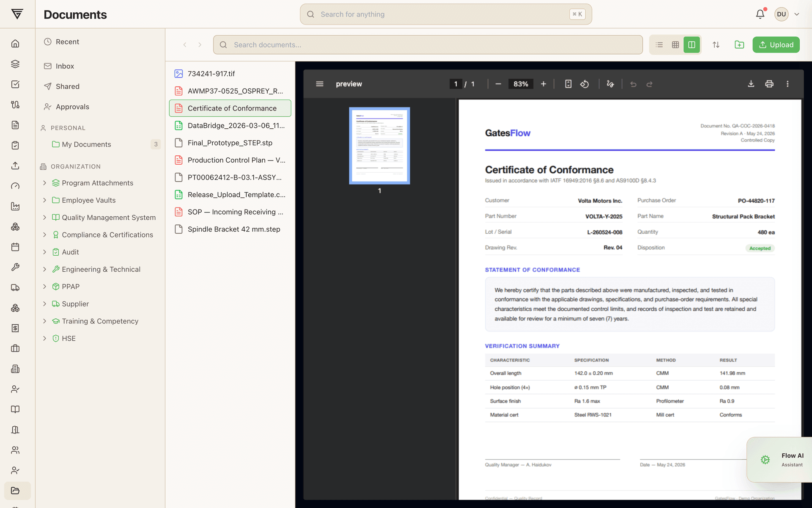Image resolution: width=812 pixels, height=508 pixels.
Task: Open the folder documents icon in rail
Action: point(15,491)
